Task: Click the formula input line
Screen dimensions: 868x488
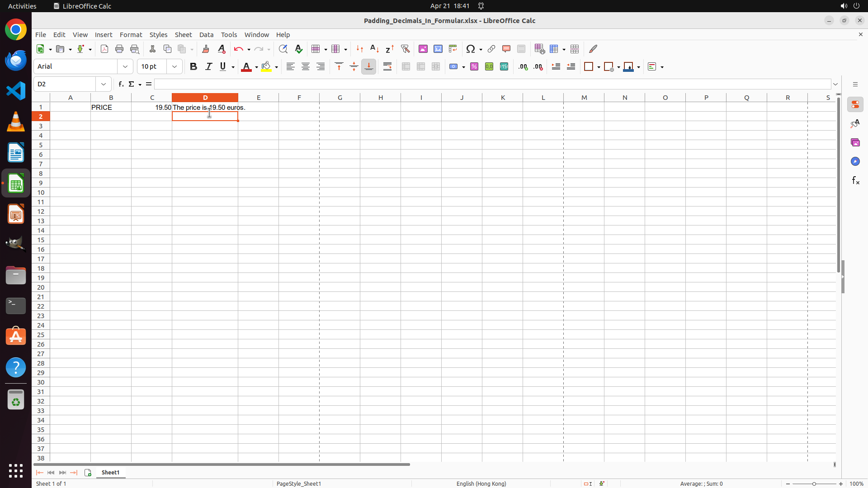Action: [x=492, y=84]
